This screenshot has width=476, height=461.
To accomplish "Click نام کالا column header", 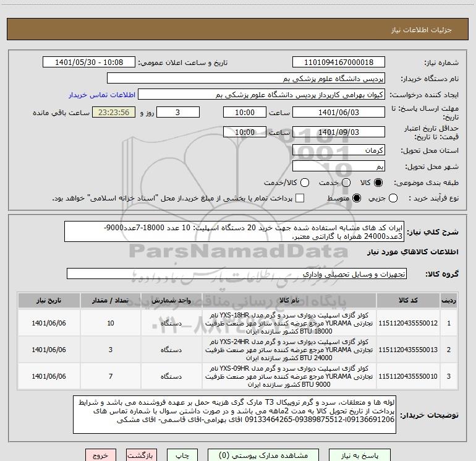I will point(289,300).
